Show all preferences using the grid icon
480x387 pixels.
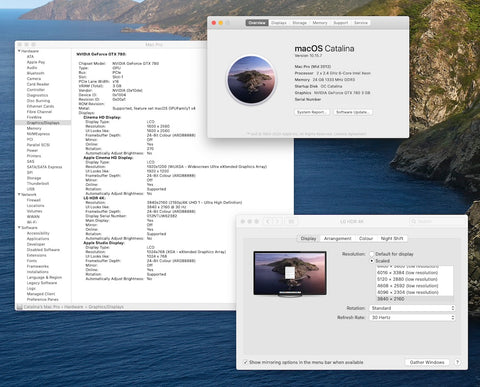coord(291,221)
